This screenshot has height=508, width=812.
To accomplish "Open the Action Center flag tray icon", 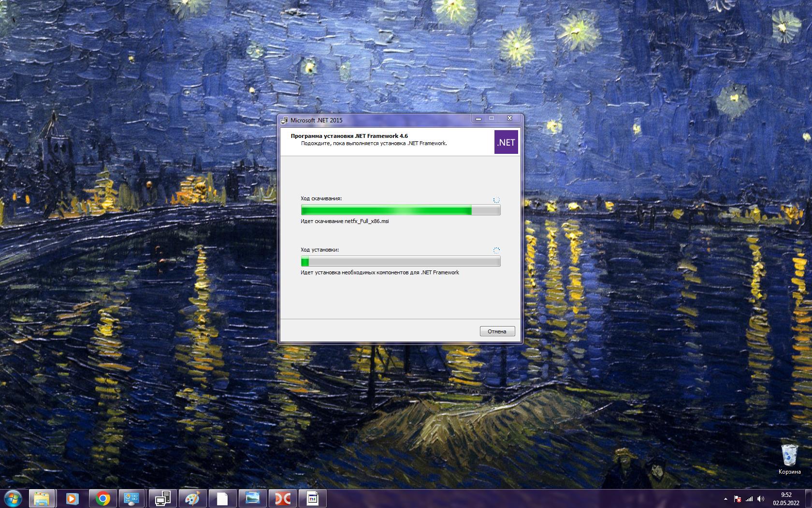I will (738, 499).
